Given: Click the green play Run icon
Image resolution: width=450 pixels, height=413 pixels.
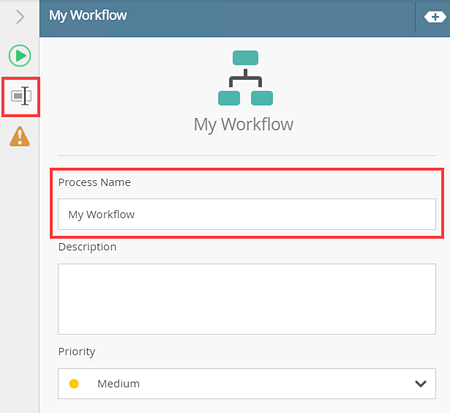Looking at the screenshot, I should [x=20, y=56].
